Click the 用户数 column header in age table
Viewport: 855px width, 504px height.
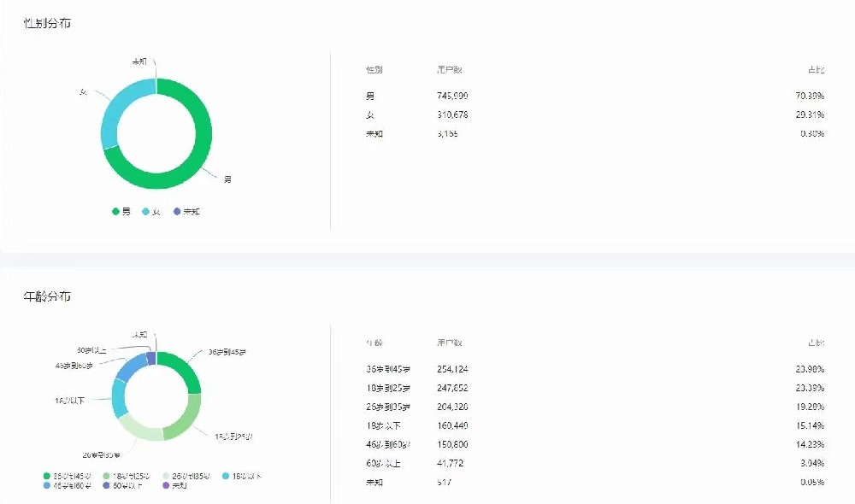point(449,343)
